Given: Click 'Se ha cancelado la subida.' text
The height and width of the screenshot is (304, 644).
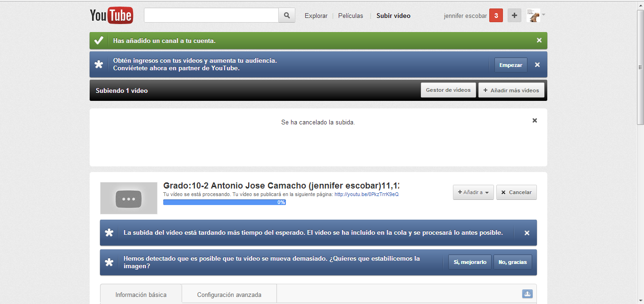Looking at the screenshot, I should [318, 122].
